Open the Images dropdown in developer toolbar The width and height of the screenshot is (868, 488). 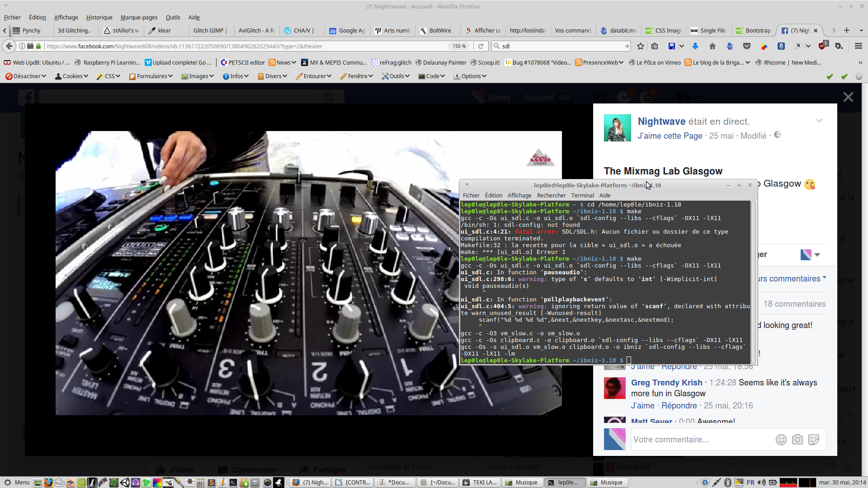pyautogui.click(x=198, y=76)
